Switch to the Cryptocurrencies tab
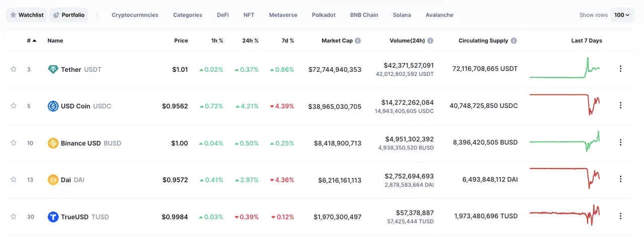 click(135, 15)
